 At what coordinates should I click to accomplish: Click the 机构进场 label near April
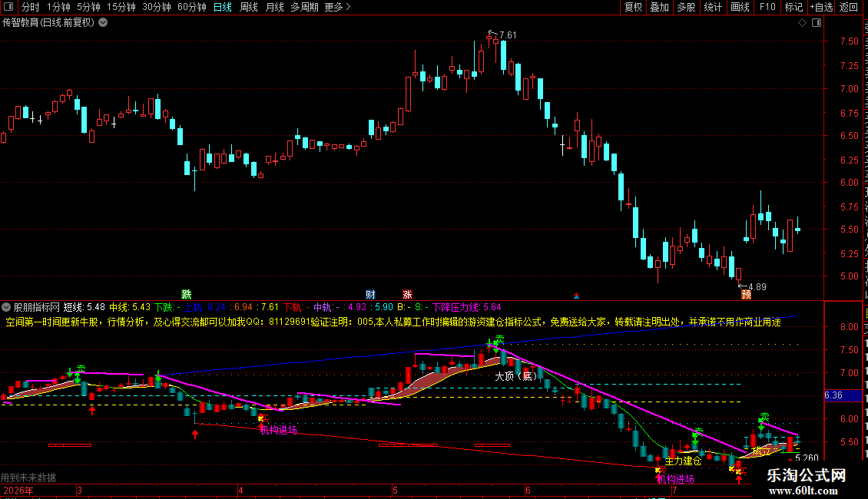(278, 430)
